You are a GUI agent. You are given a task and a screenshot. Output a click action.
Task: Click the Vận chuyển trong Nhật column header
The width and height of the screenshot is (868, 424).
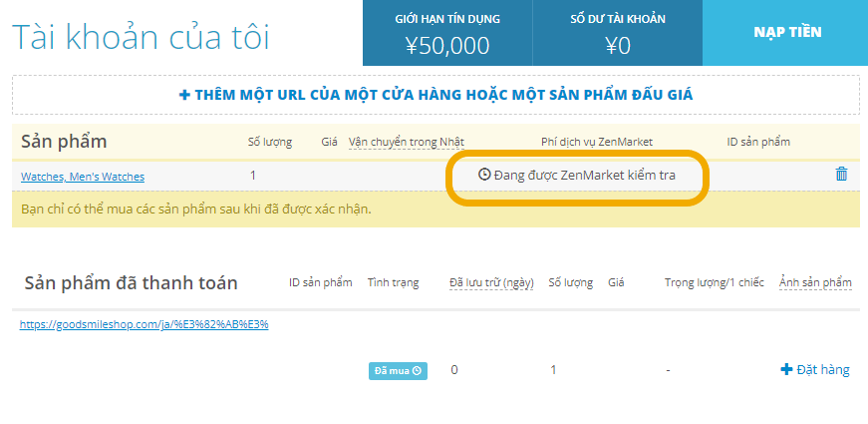(x=407, y=143)
